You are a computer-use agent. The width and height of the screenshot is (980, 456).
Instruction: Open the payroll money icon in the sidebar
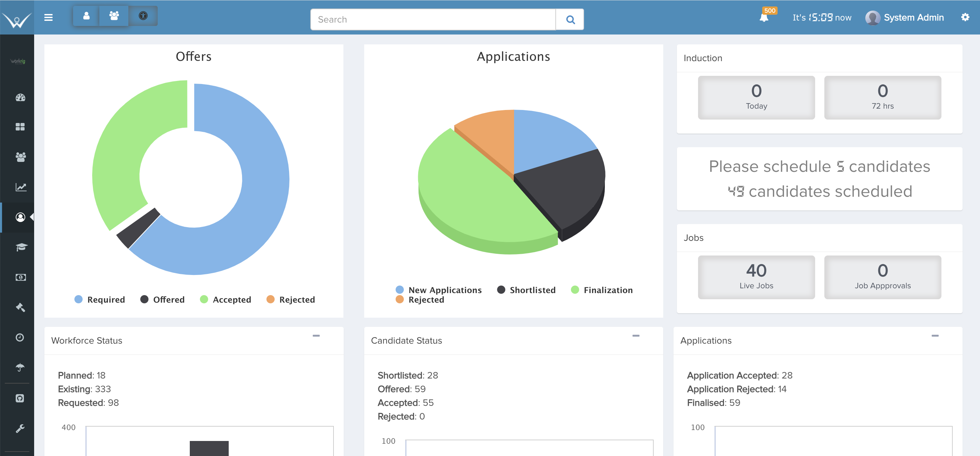[x=20, y=277]
